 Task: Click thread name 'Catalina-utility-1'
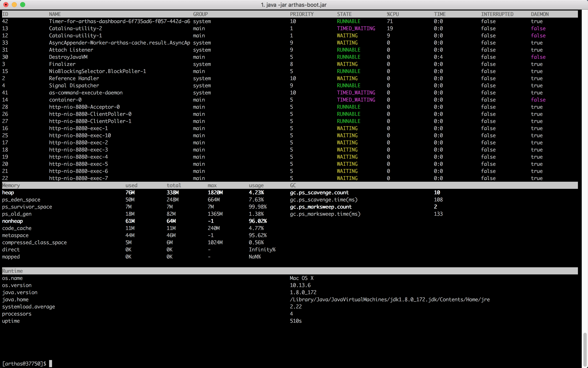pyautogui.click(x=76, y=35)
